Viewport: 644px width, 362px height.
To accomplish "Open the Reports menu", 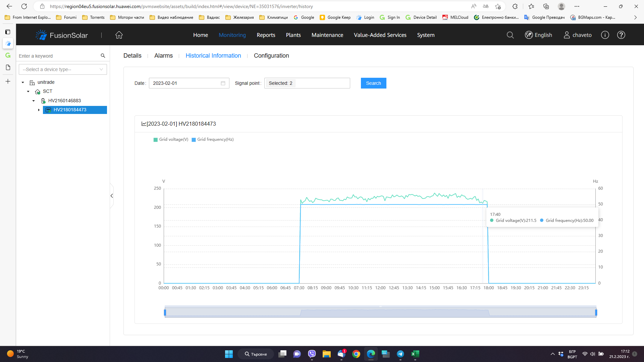I will click(x=266, y=35).
